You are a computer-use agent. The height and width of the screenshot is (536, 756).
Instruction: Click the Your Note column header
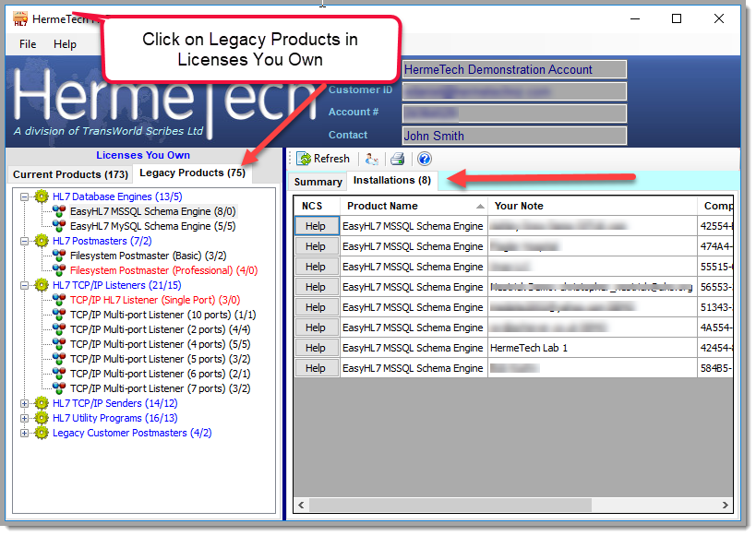[x=592, y=206]
